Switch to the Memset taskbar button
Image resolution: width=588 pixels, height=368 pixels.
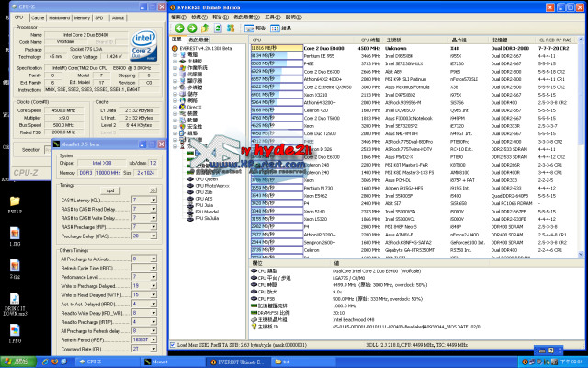pyautogui.click(x=173, y=362)
